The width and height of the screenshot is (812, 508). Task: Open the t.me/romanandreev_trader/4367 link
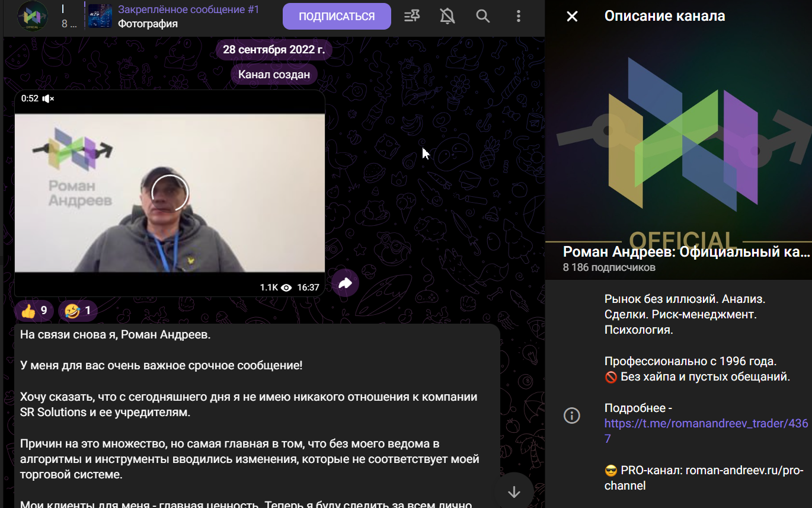point(706,431)
